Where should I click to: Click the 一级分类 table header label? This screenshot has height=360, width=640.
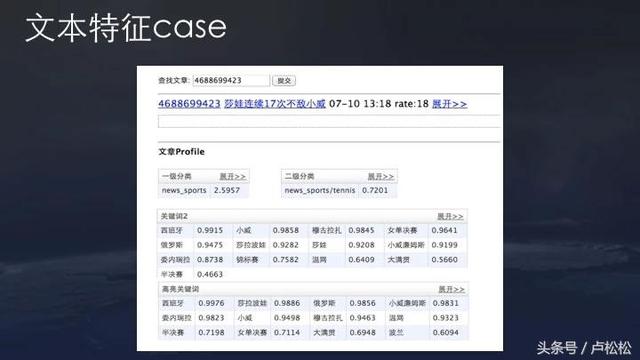pos(176,176)
